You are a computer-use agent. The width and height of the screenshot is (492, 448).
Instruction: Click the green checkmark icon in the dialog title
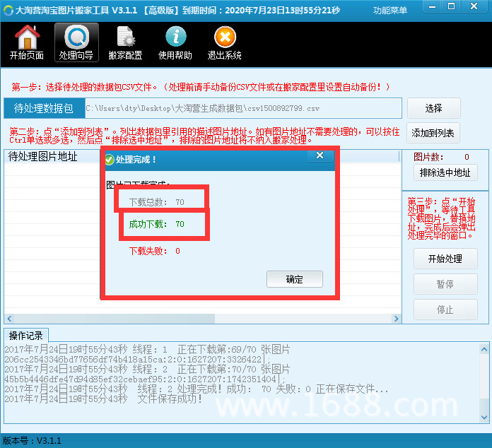click(110, 160)
